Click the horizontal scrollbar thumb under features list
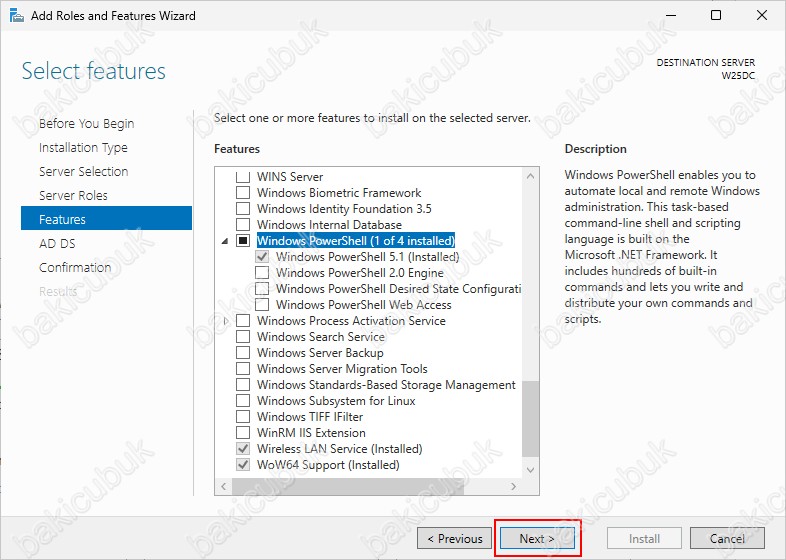 348,486
